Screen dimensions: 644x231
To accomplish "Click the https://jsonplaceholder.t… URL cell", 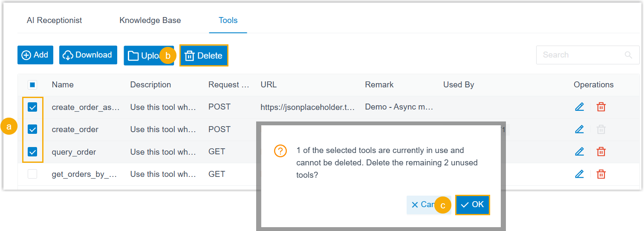I will [x=308, y=107].
